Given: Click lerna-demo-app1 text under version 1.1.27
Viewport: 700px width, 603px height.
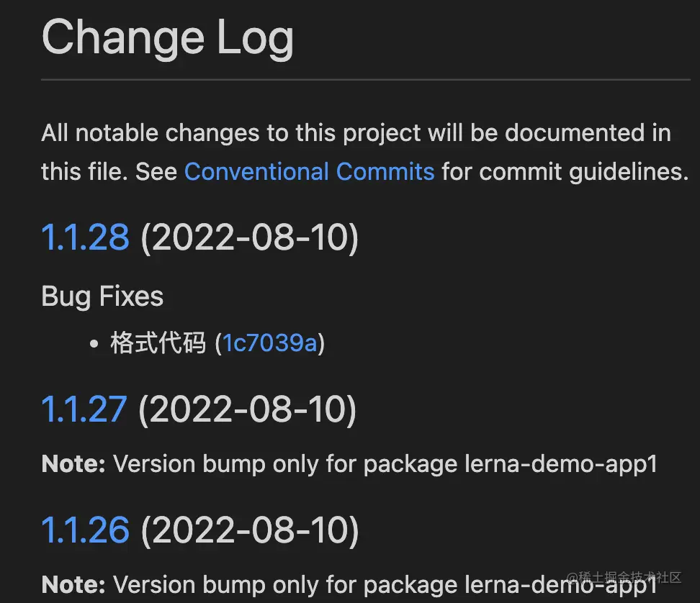Looking at the screenshot, I should (x=561, y=465).
